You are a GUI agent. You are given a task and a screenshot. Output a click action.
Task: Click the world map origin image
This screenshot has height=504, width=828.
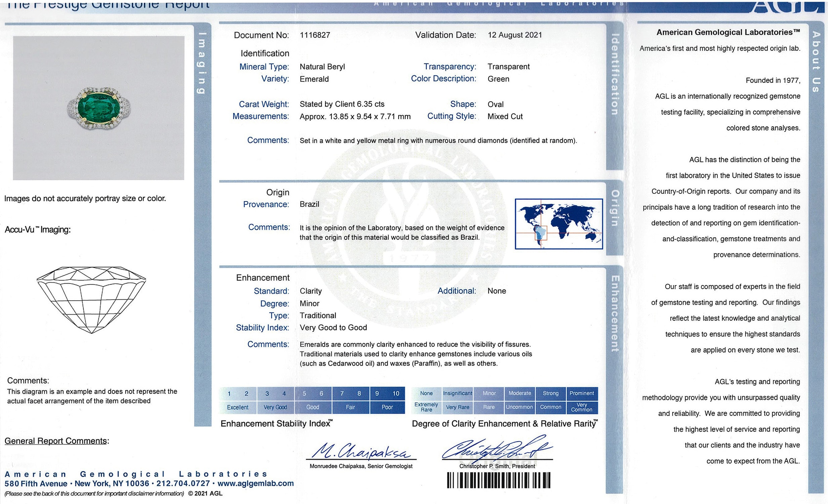(558, 224)
